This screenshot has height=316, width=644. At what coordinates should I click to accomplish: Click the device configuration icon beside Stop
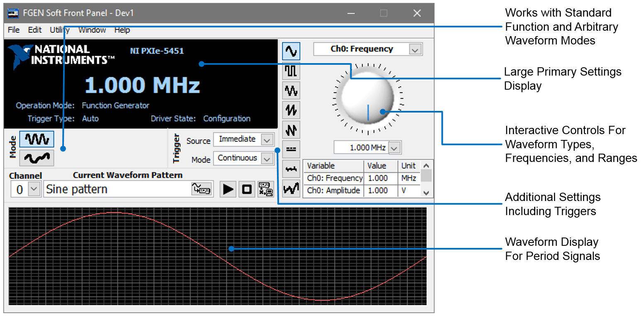(266, 189)
